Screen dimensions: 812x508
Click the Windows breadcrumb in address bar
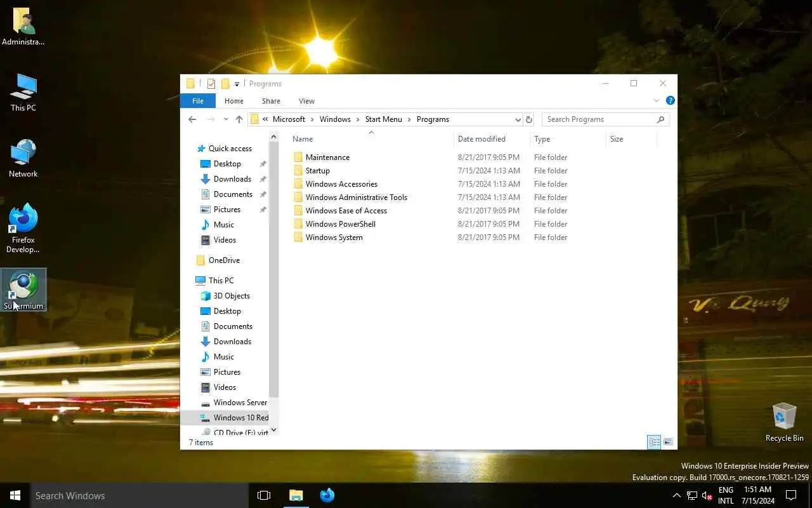pos(335,119)
